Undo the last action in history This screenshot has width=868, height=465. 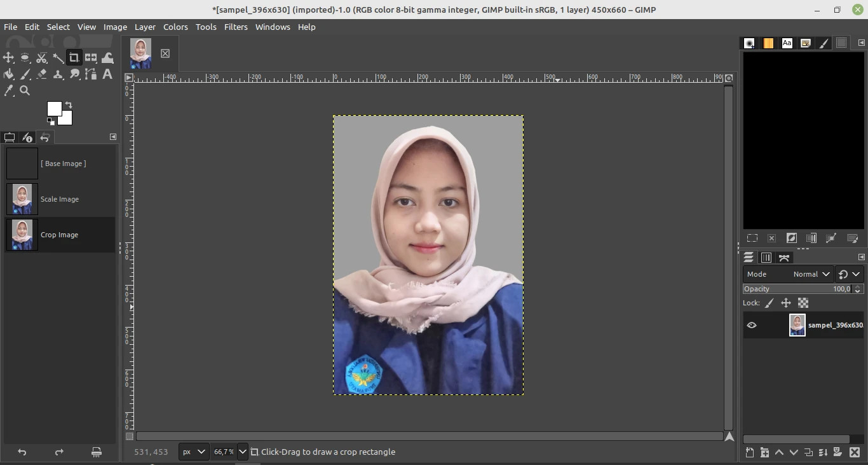pyautogui.click(x=22, y=452)
